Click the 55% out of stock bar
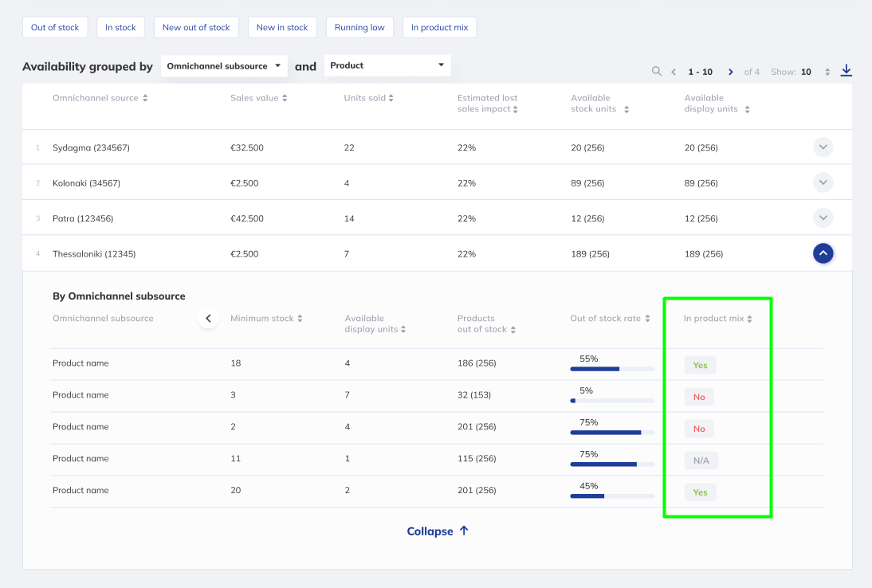Viewport: 872px width, 588px height. pos(612,369)
